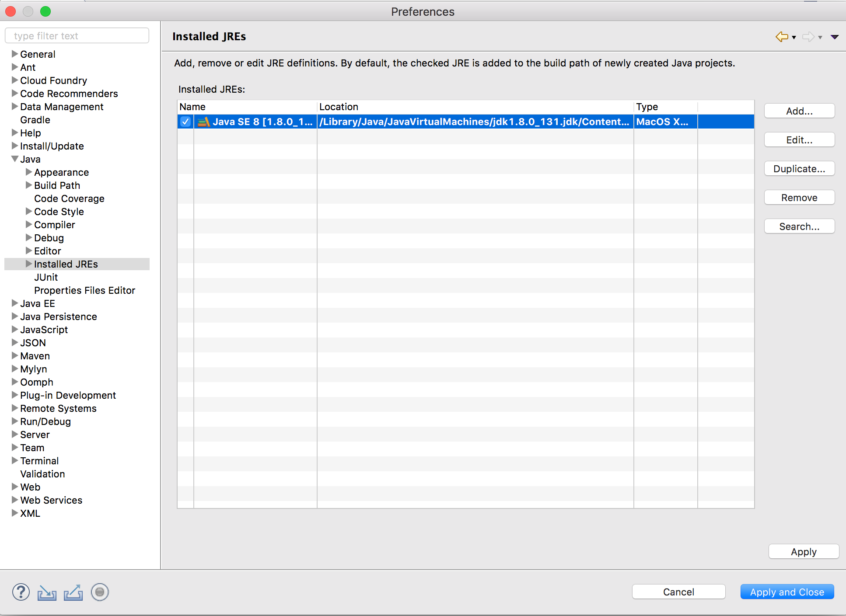The image size is (846, 616).
Task: Select Code Style under Java
Action: 59,212
